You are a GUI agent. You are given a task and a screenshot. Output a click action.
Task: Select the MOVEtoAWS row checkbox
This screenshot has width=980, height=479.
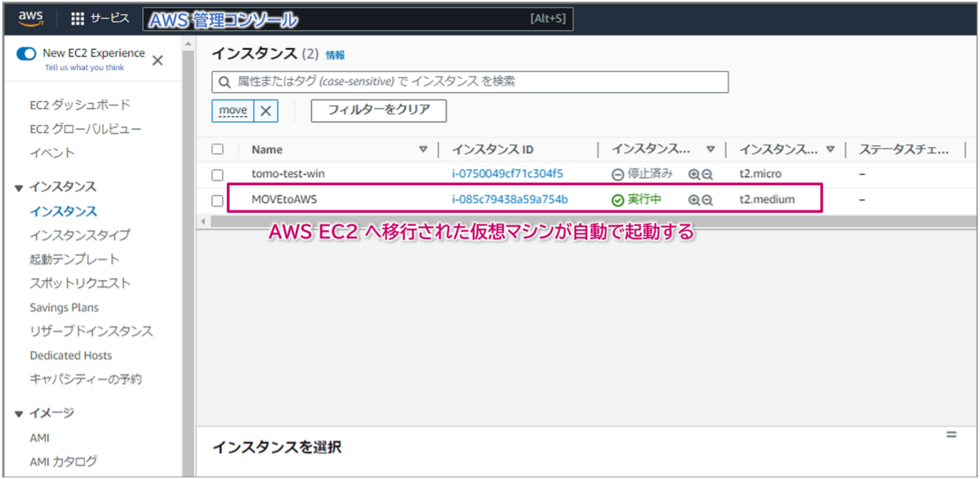pos(217,200)
